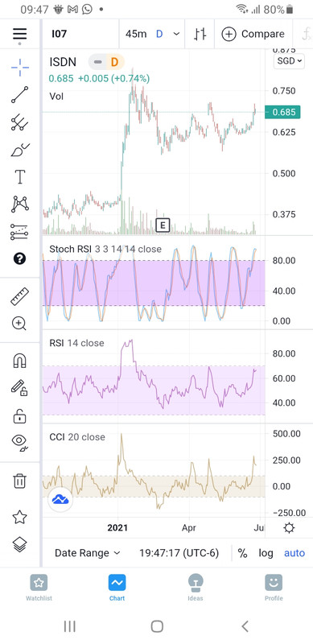The image size is (313, 644).
Task: Select the XABCD pattern tool
Action: click(20, 204)
